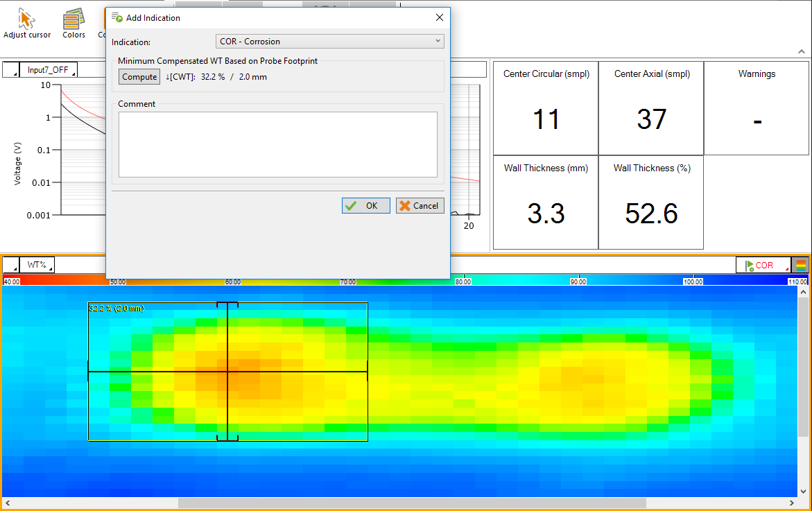Click inside the Comment text box
The width and height of the screenshot is (812, 511).
click(277, 144)
